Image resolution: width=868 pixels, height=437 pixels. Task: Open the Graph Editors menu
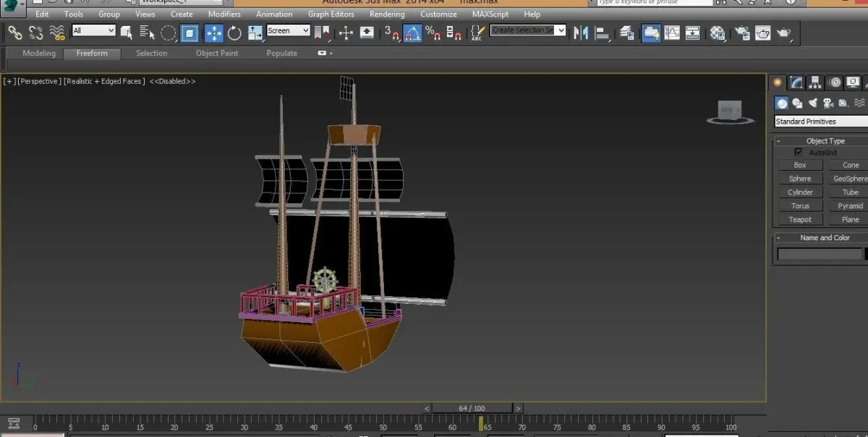[x=331, y=14]
